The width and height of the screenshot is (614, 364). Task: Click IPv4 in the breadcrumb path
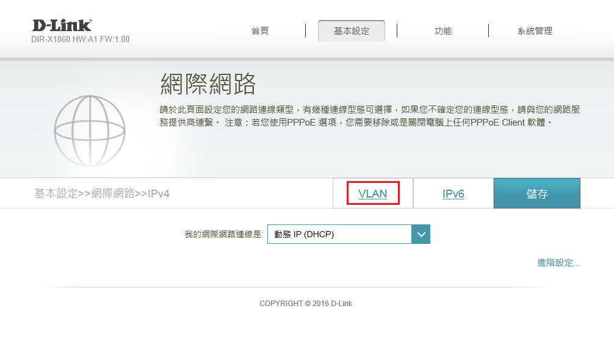coord(158,194)
